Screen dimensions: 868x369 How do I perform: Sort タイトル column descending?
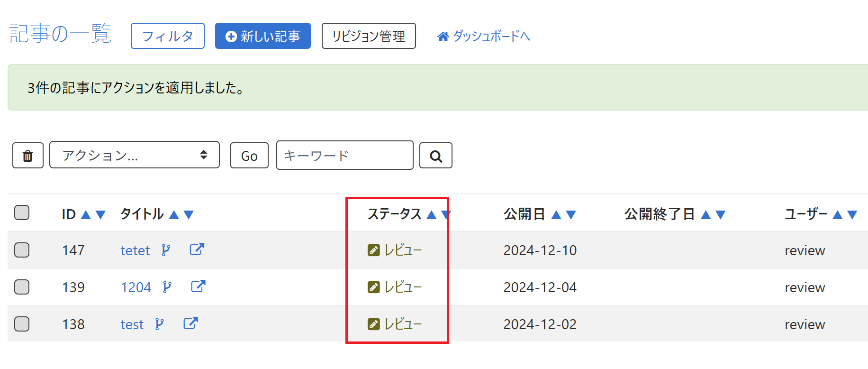click(x=189, y=215)
